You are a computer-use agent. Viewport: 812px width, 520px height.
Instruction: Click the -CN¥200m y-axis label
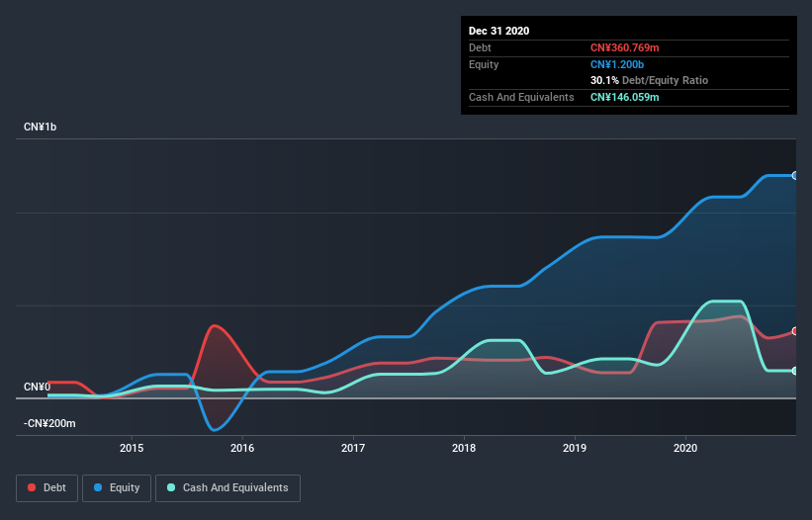pos(49,424)
